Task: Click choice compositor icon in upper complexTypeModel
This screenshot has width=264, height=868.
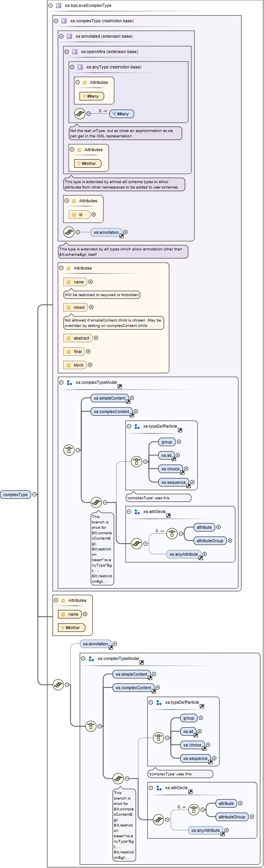Action: pos(69,450)
